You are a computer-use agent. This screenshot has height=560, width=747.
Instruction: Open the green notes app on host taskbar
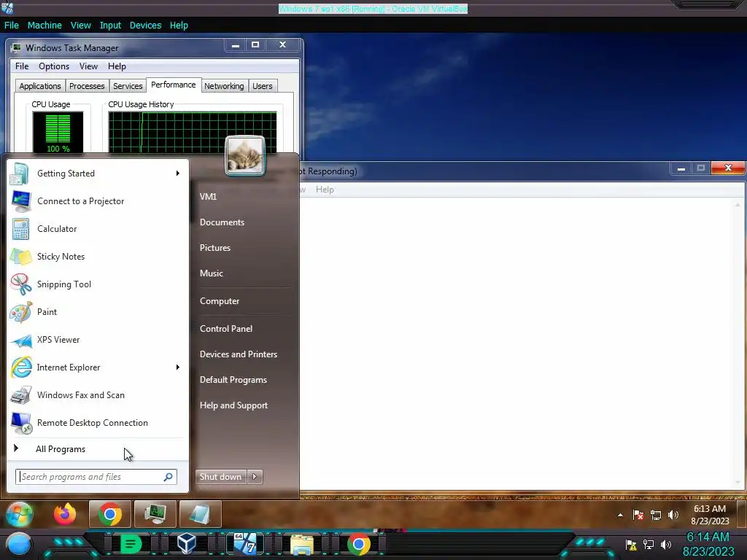click(x=131, y=544)
